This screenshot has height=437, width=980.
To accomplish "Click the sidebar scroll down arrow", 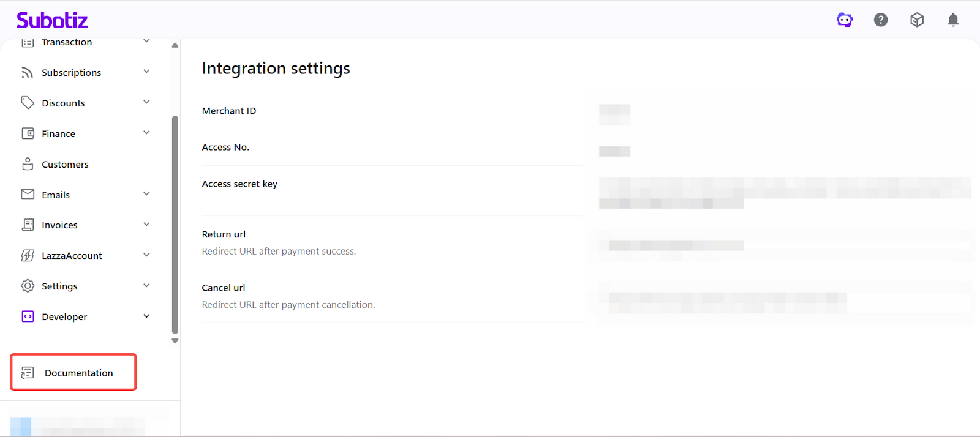I will coord(175,341).
